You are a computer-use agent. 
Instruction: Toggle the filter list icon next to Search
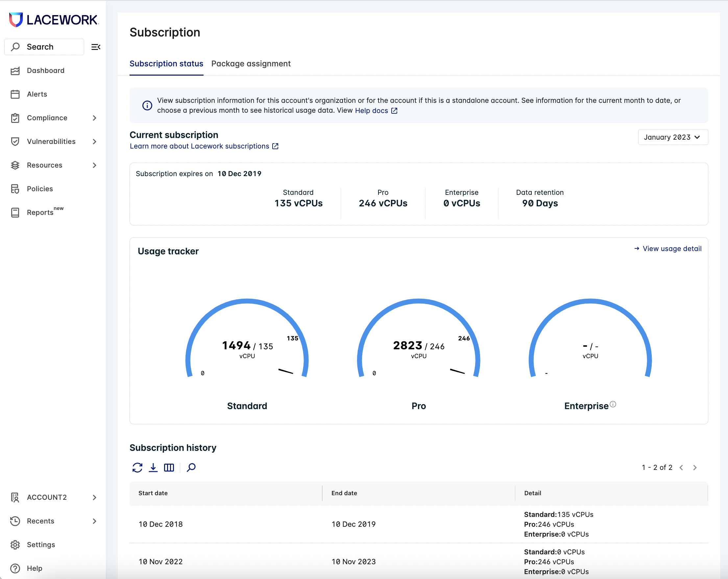96,47
